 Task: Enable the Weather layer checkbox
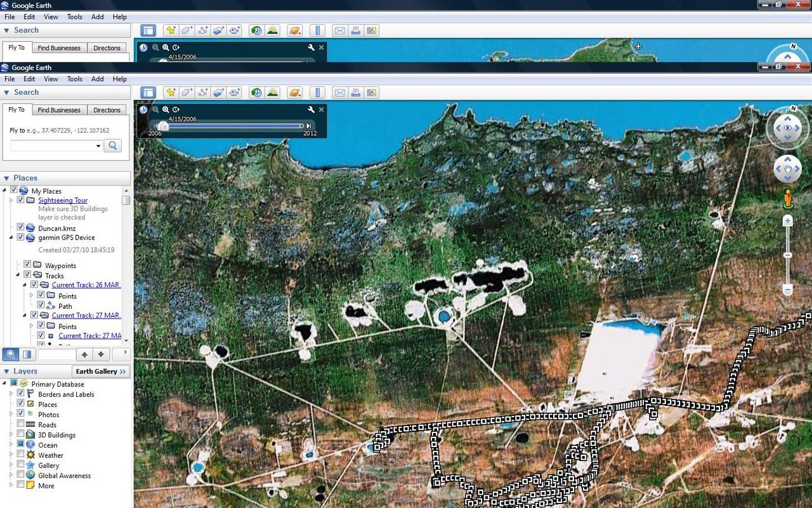[20, 455]
